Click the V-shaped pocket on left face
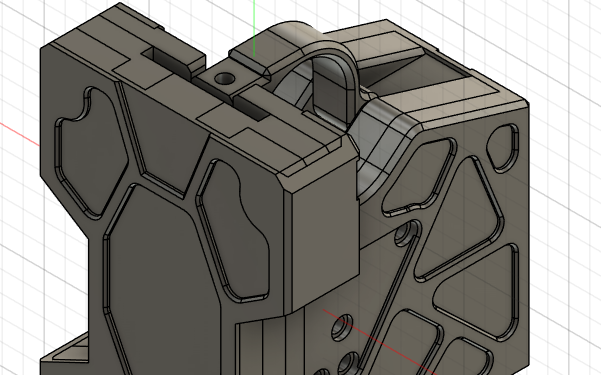601x375 pixels. tap(163, 134)
